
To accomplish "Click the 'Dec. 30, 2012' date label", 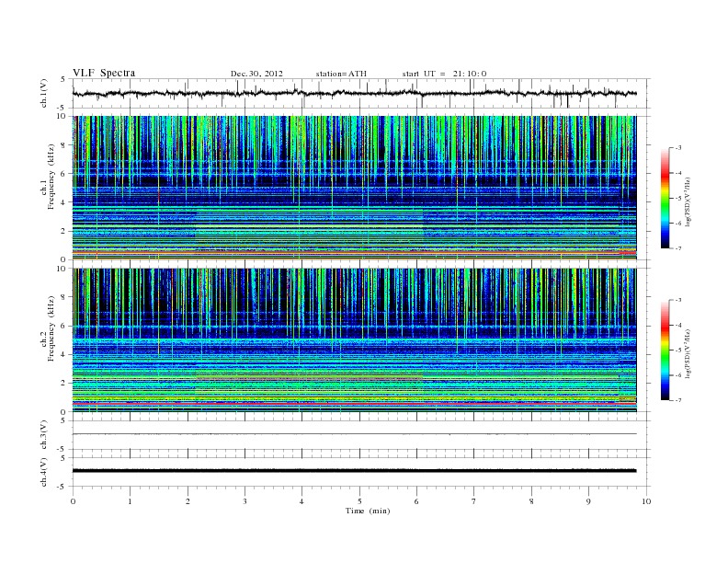I will 256,74.
